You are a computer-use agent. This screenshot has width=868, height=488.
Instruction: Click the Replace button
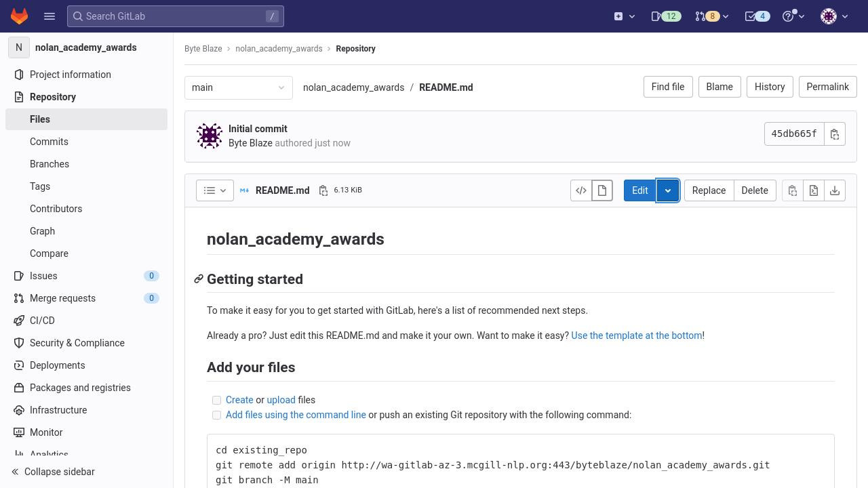(709, 190)
